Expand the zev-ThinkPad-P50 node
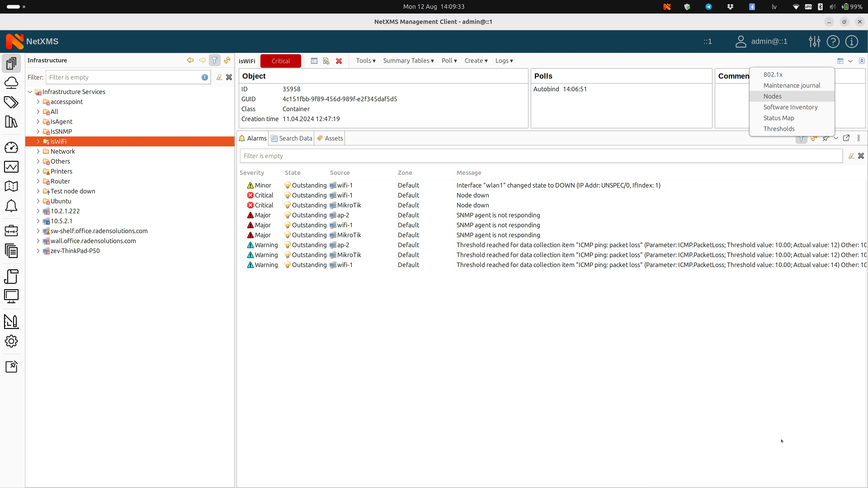Viewport: 868px width, 488px height. [38, 251]
